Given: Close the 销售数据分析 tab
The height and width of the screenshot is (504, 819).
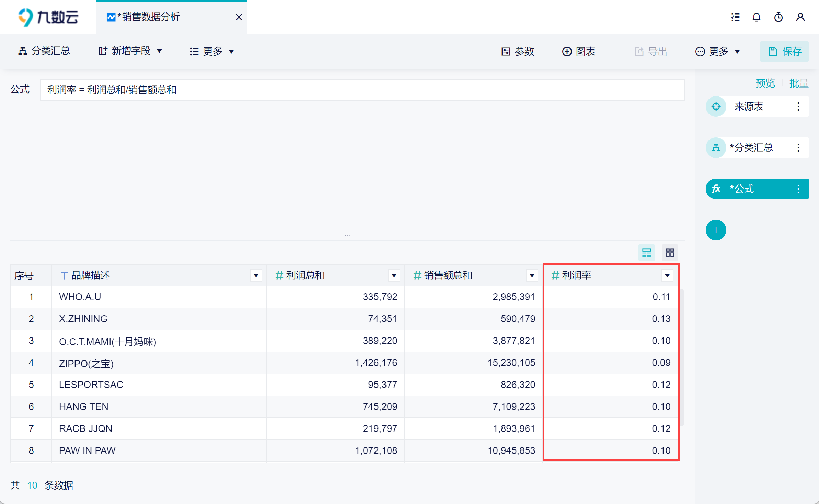Looking at the screenshot, I should [239, 17].
